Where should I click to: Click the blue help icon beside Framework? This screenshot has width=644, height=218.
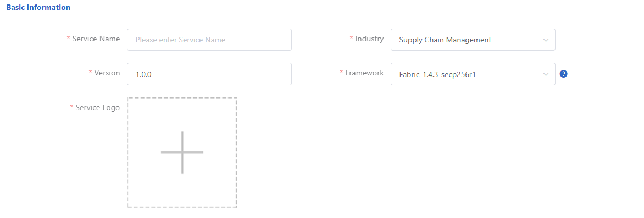[x=564, y=74]
